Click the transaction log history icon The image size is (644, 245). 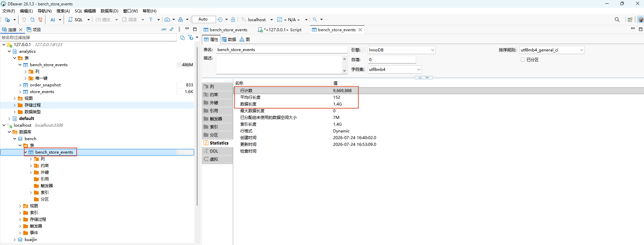(x=220, y=19)
